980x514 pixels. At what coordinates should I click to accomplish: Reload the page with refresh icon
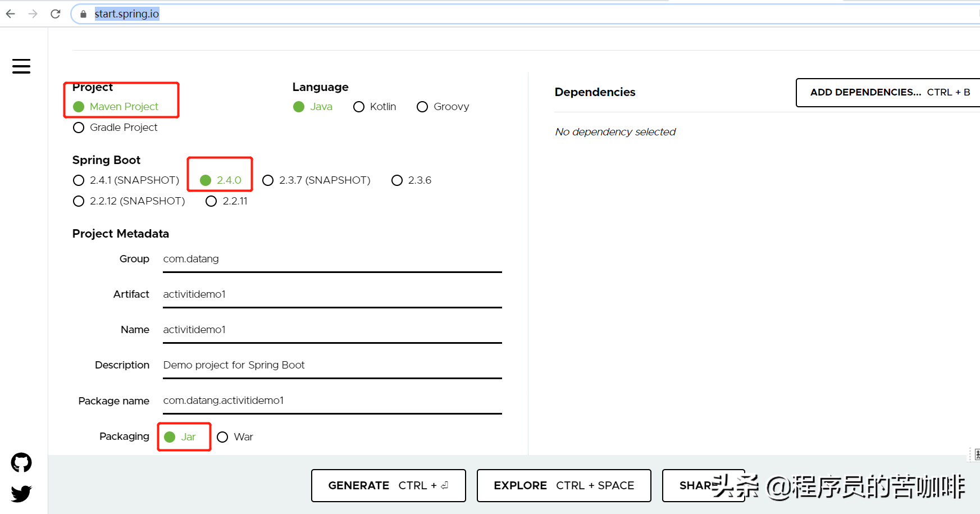pyautogui.click(x=56, y=13)
